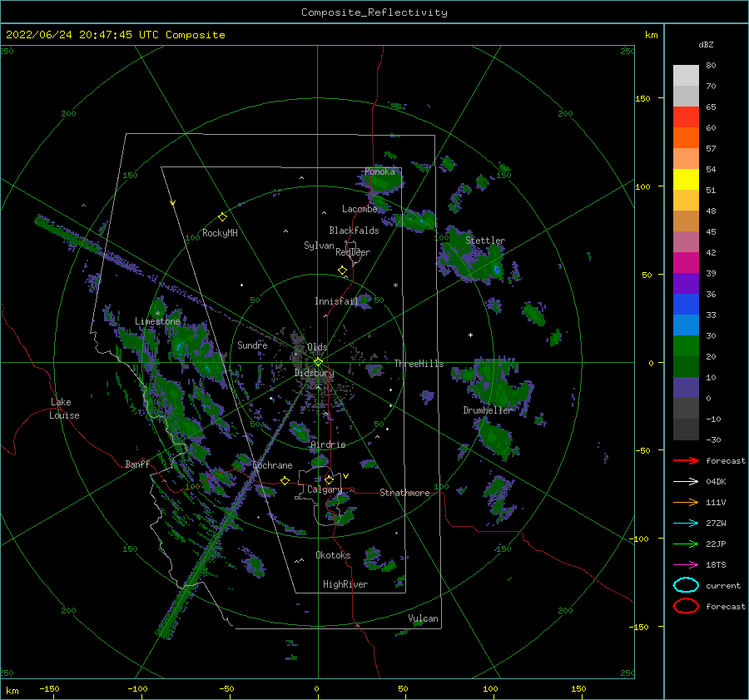Screen dimensions: 749x700
Task: Click the Calgary city label
Action: (325, 489)
